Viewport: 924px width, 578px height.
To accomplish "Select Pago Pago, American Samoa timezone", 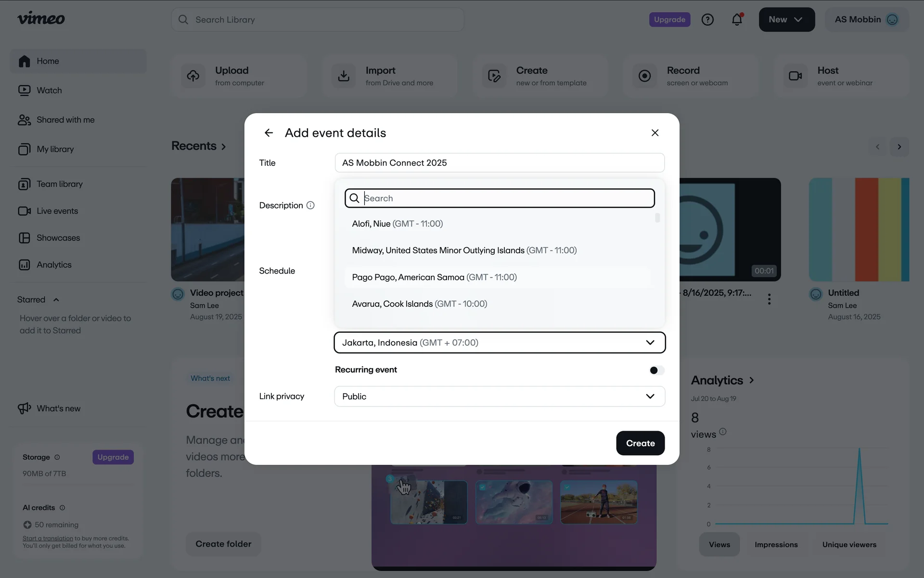I will point(434,277).
